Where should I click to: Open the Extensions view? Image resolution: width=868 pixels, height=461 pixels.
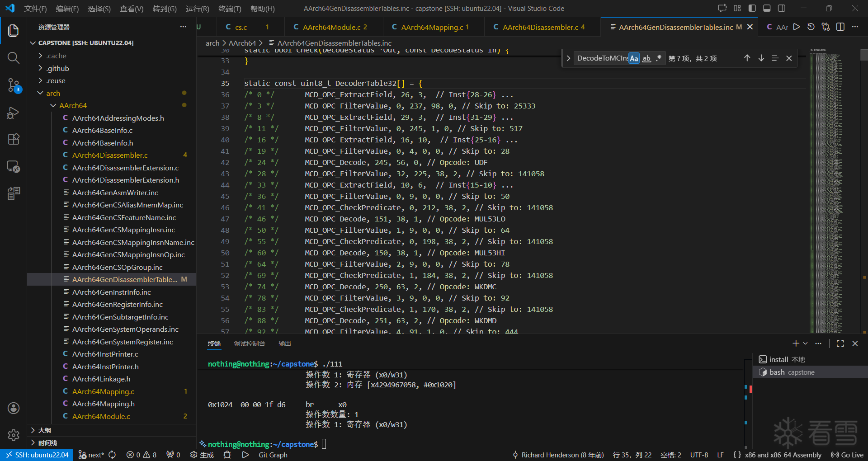click(x=14, y=139)
